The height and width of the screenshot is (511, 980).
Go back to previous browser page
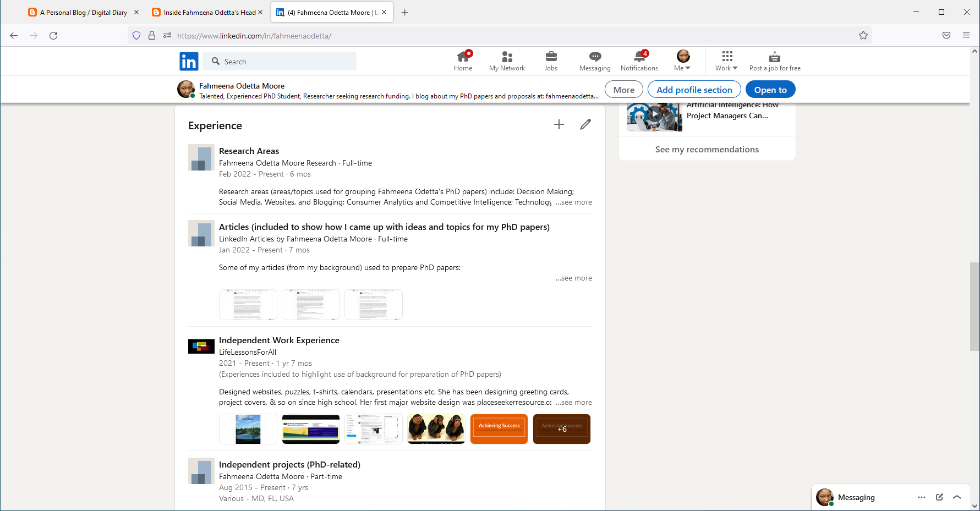click(x=14, y=36)
